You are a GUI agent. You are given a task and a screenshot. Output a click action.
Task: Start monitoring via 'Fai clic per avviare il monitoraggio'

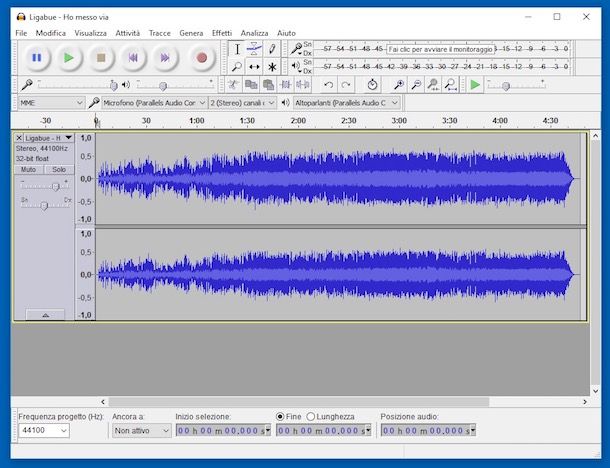[x=440, y=49]
